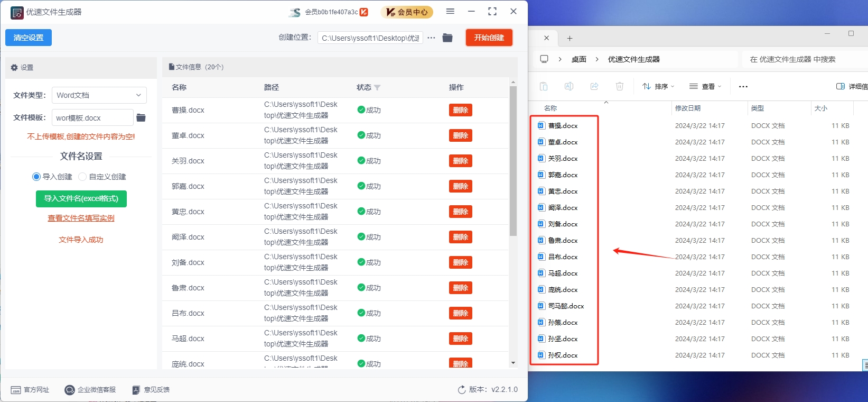Click the share icon in Explorer toolbar

pos(594,86)
